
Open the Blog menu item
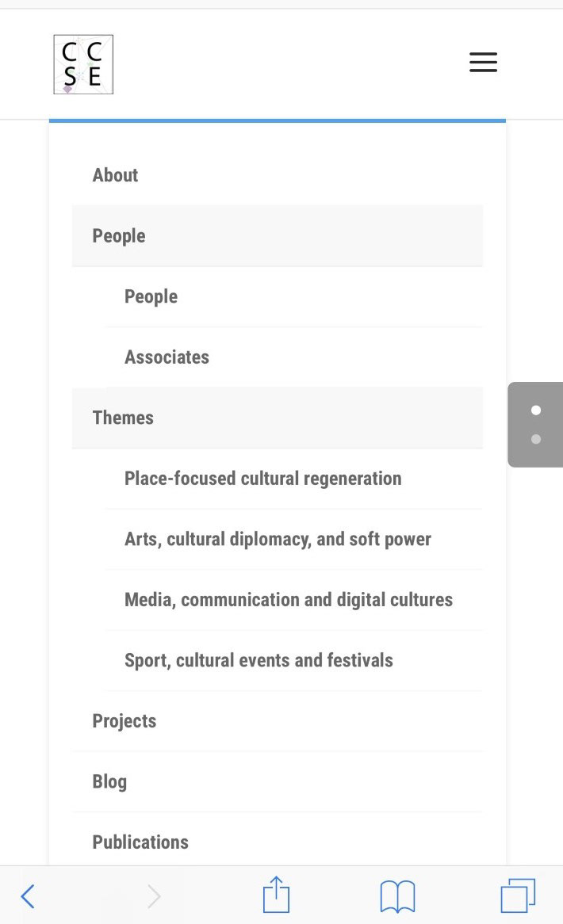pos(109,782)
